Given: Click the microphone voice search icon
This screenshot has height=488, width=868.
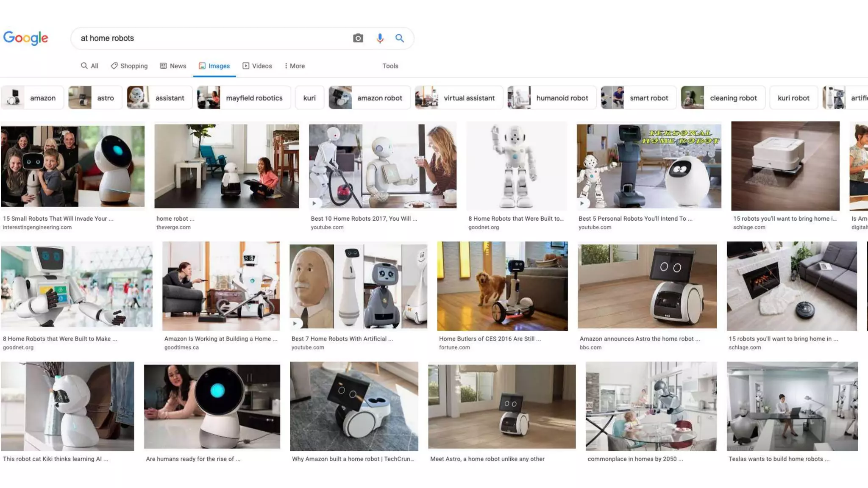Looking at the screenshot, I should 380,38.
